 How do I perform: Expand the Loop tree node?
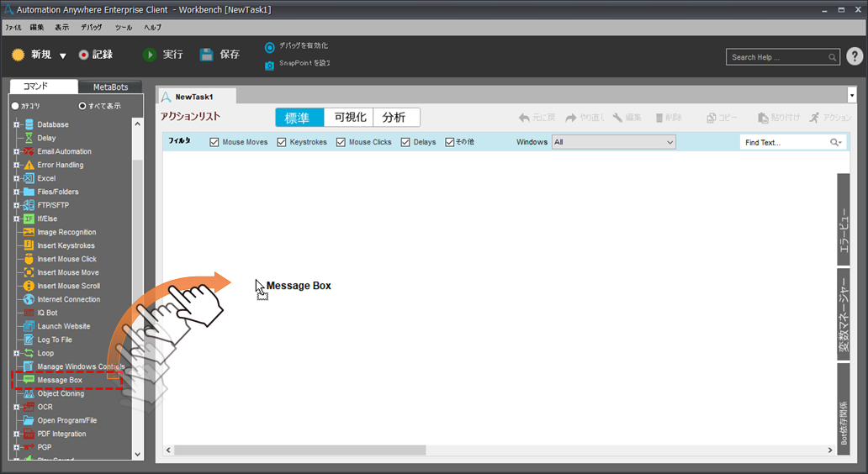click(17, 353)
